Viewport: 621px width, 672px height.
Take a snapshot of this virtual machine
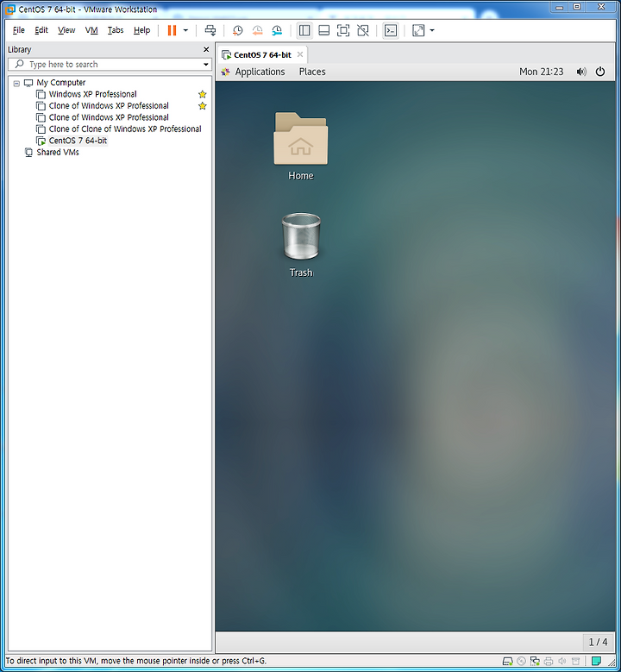pos(237,30)
